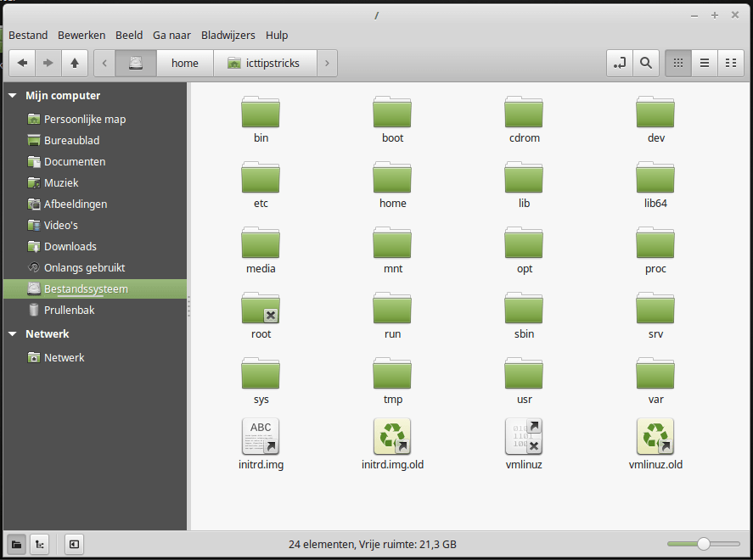The height and width of the screenshot is (560, 753).
Task: Select Bestandssysteem in the sidebar
Action: click(95, 288)
